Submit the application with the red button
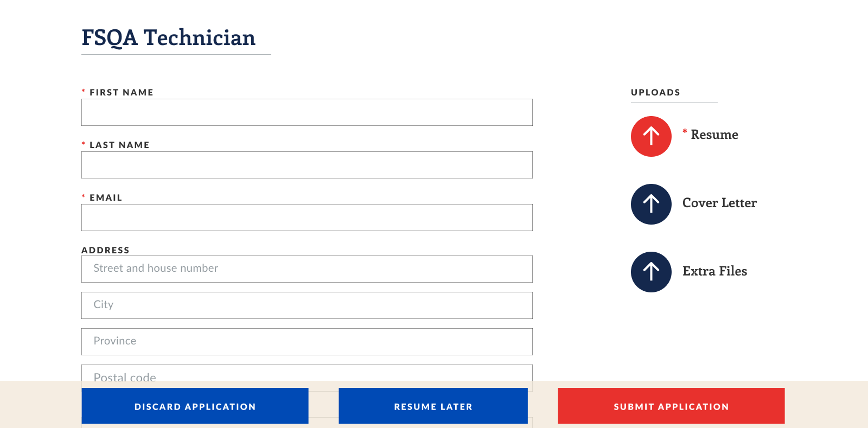Image resolution: width=868 pixels, height=428 pixels. (672, 406)
